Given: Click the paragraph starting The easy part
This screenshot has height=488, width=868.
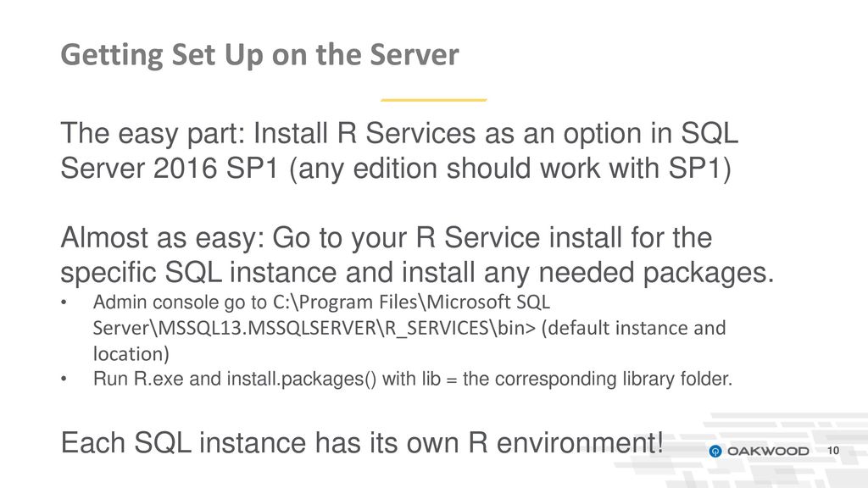Looking at the screenshot, I should (399, 151).
